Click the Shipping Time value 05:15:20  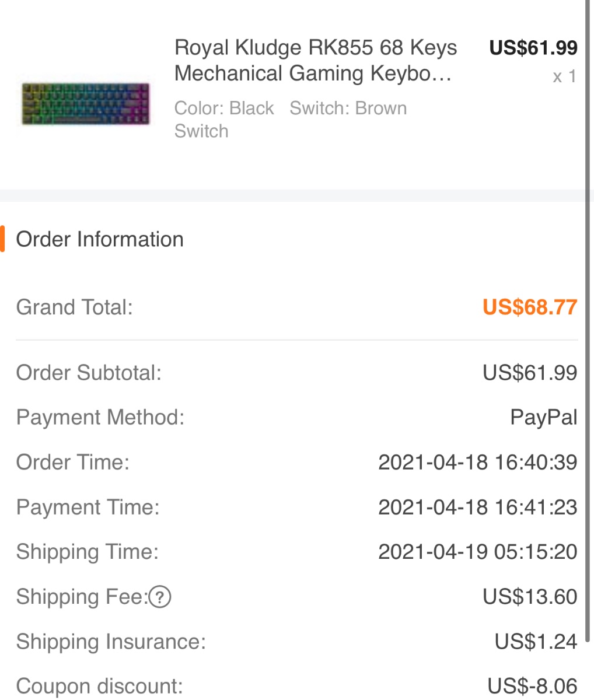[478, 552]
